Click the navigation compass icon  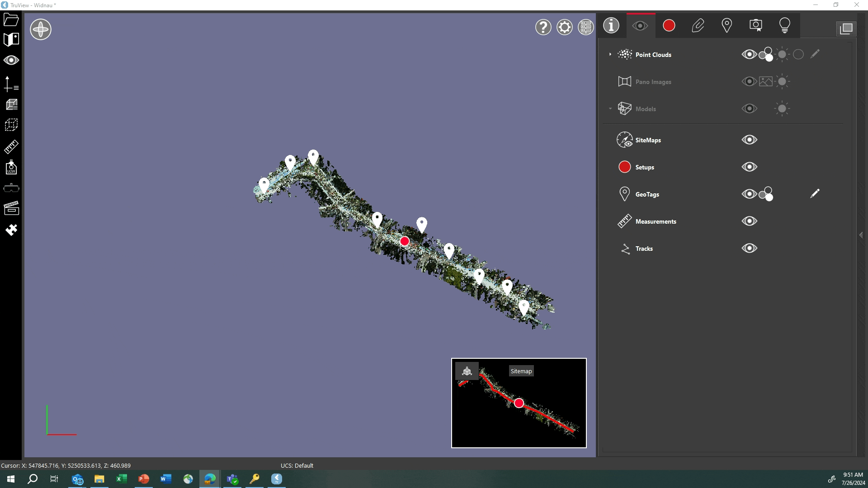point(41,29)
